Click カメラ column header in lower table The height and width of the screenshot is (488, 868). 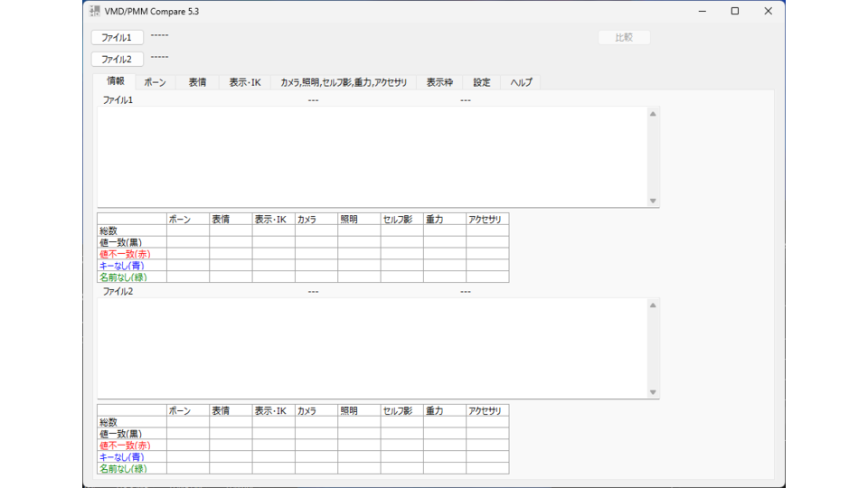316,410
